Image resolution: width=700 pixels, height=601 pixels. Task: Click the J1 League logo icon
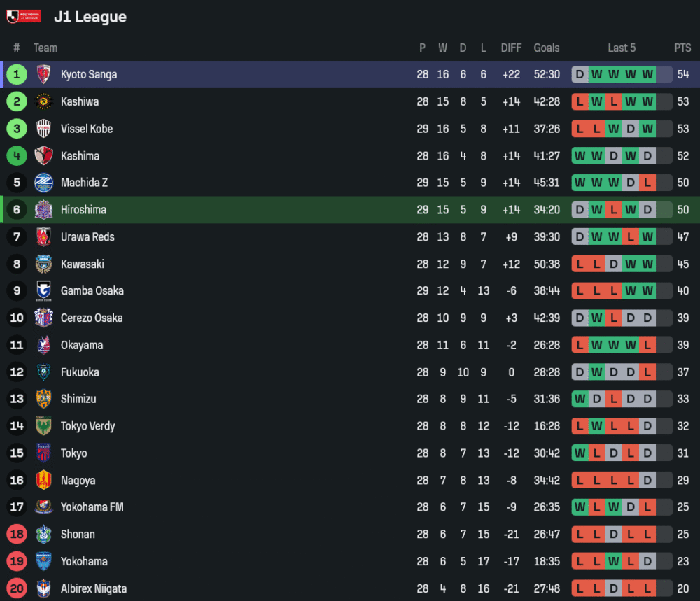(24, 17)
